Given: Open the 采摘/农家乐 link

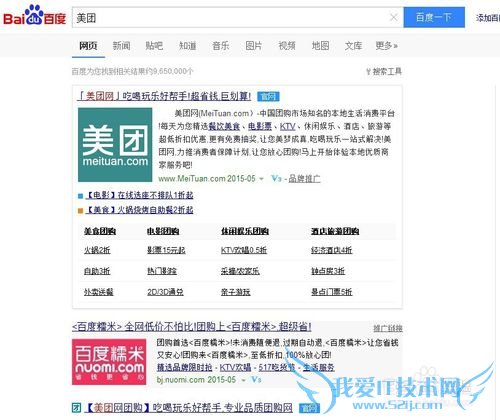Looking at the screenshot, I should click(240, 271).
